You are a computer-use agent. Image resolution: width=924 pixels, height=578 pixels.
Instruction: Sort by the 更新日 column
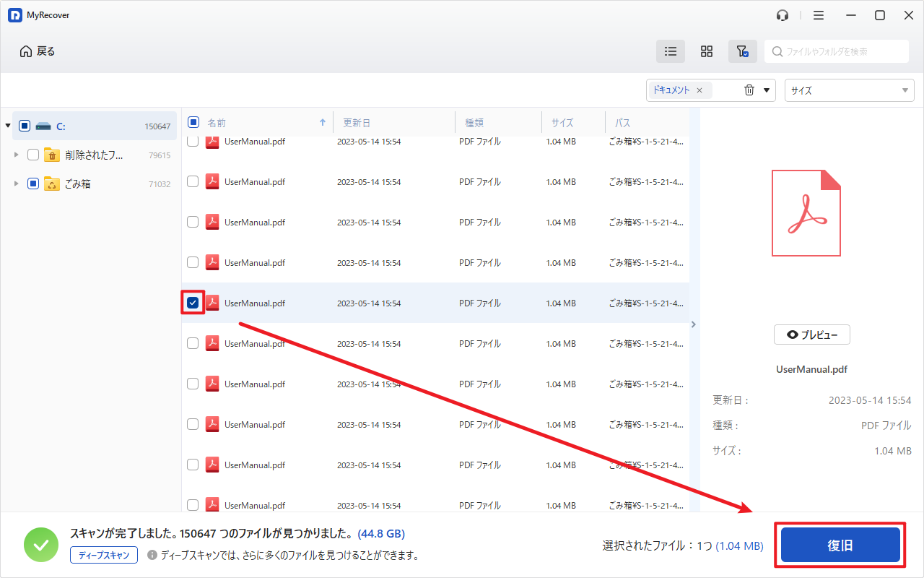[x=357, y=123]
